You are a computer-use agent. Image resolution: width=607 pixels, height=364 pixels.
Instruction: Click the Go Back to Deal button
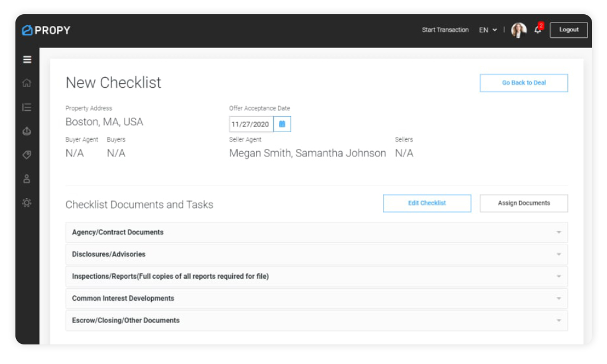coord(523,83)
